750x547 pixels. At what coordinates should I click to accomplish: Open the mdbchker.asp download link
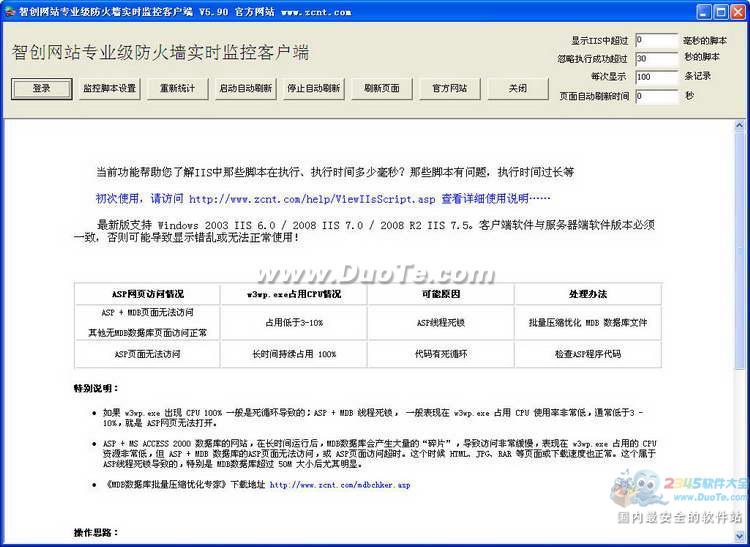(x=340, y=485)
